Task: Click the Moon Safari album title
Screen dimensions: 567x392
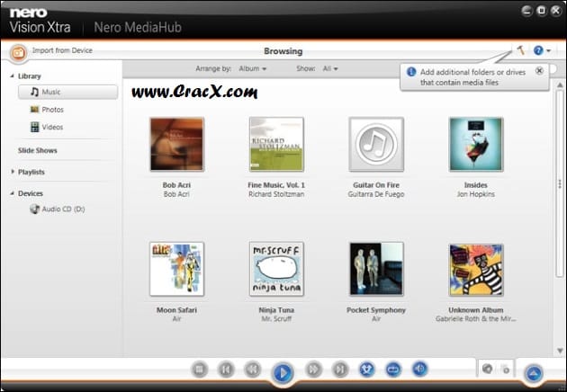Action: click(x=176, y=310)
